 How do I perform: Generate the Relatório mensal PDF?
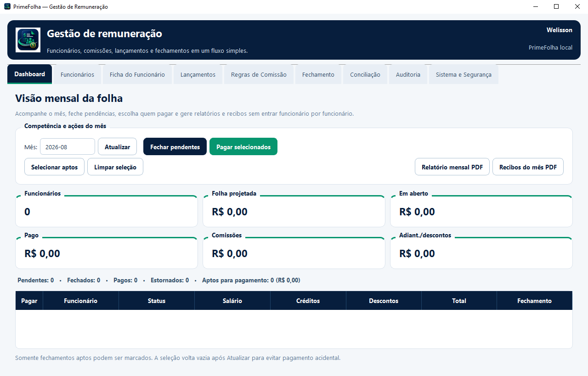[x=452, y=167]
